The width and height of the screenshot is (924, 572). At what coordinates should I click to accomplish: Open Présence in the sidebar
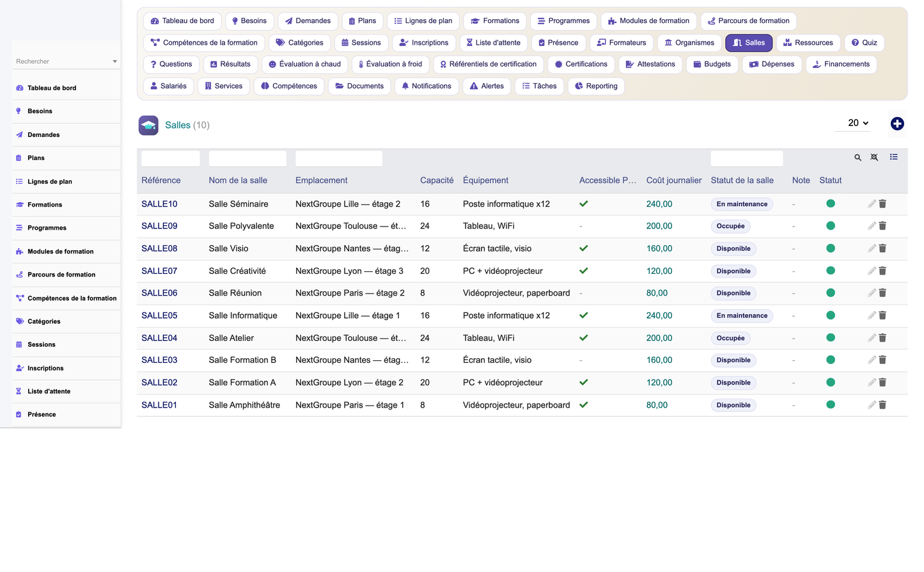(42, 414)
